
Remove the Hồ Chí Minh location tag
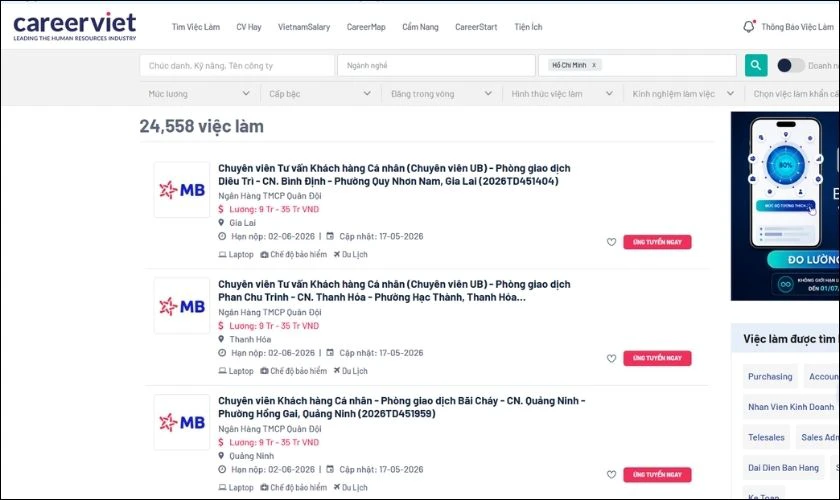point(594,65)
